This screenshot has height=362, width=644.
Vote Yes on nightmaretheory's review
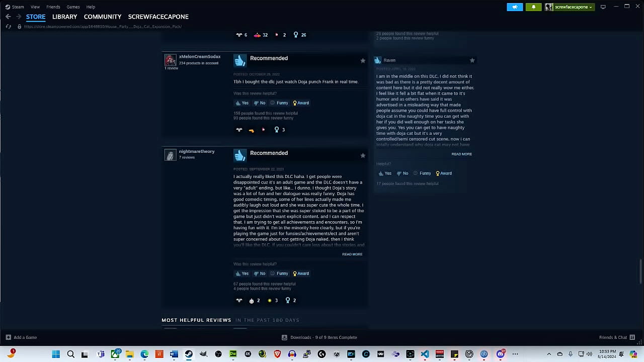(x=242, y=274)
